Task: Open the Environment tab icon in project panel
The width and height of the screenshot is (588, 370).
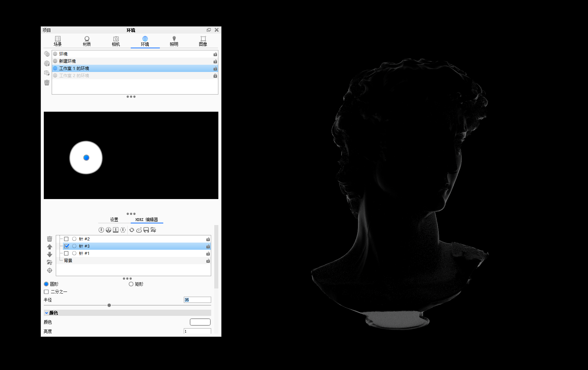Action: coord(145,41)
